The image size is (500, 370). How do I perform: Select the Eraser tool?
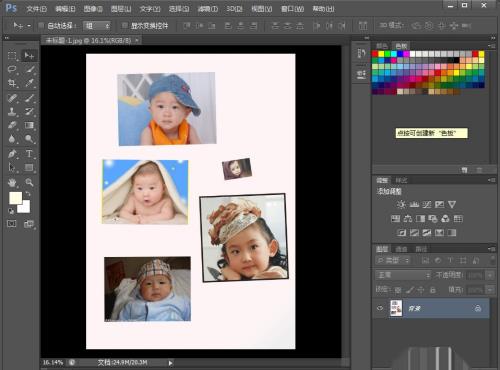point(12,125)
